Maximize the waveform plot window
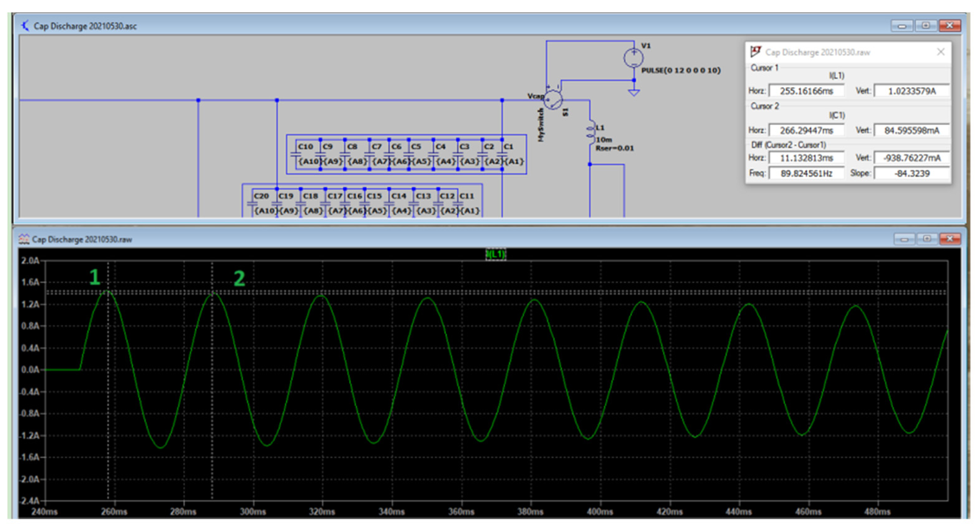980x530 pixels. click(927, 239)
